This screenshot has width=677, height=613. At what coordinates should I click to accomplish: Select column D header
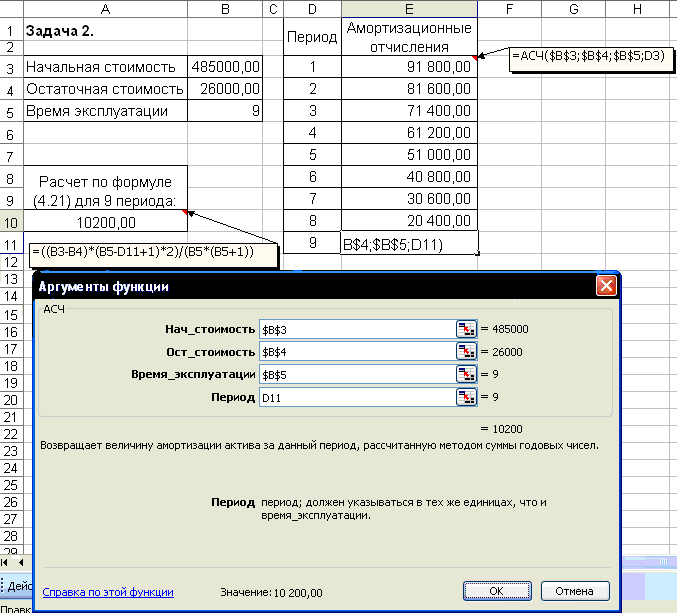[312, 9]
